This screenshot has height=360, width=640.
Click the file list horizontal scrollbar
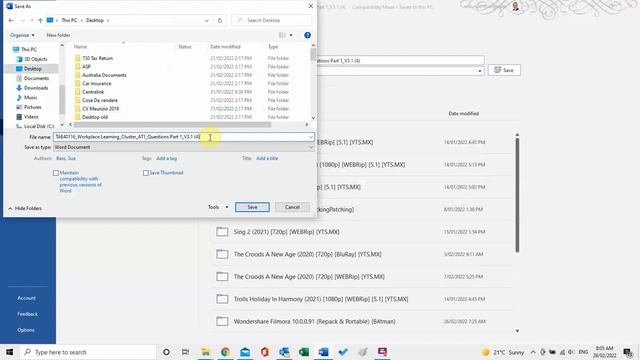pyautogui.click(x=173, y=125)
